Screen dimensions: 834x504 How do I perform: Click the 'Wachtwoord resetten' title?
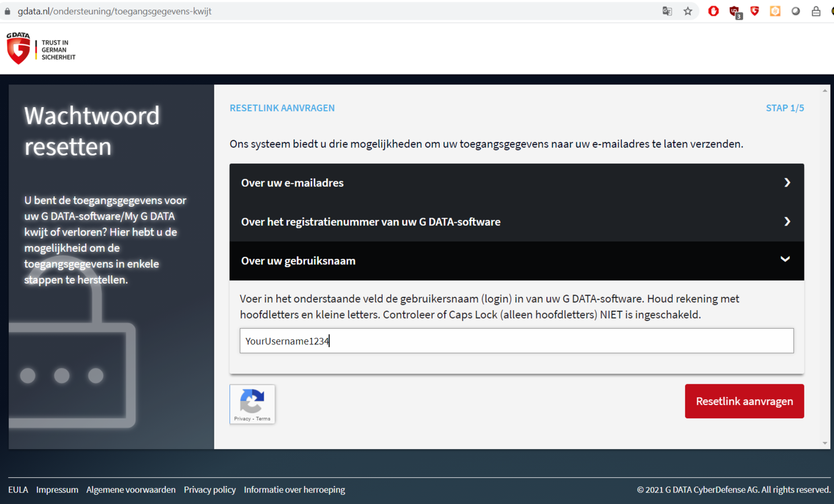tap(92, 131)
